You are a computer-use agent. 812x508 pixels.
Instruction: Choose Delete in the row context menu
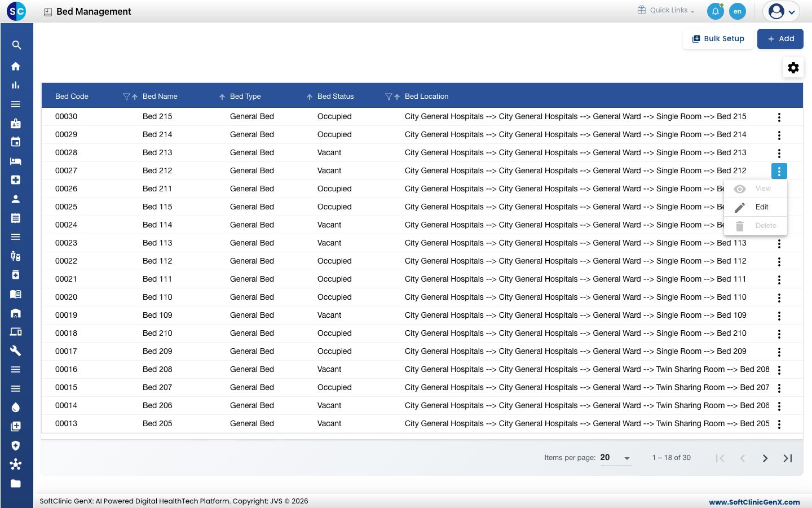click(x=756, y=226)
